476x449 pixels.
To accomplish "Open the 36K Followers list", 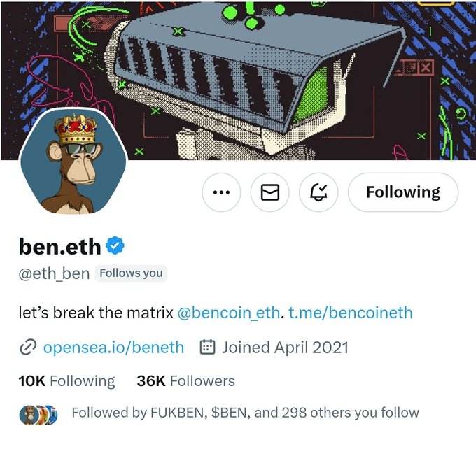I will [185, 381].
